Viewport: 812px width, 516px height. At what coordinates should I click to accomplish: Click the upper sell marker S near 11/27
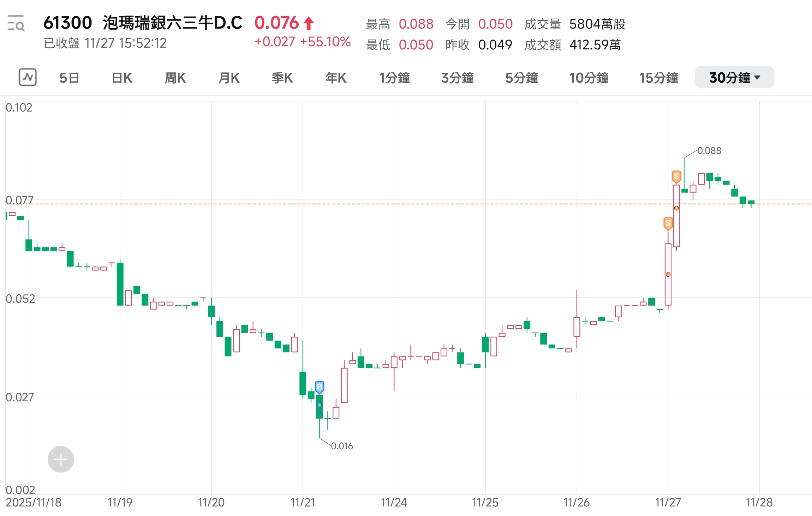tap(676, 176)
